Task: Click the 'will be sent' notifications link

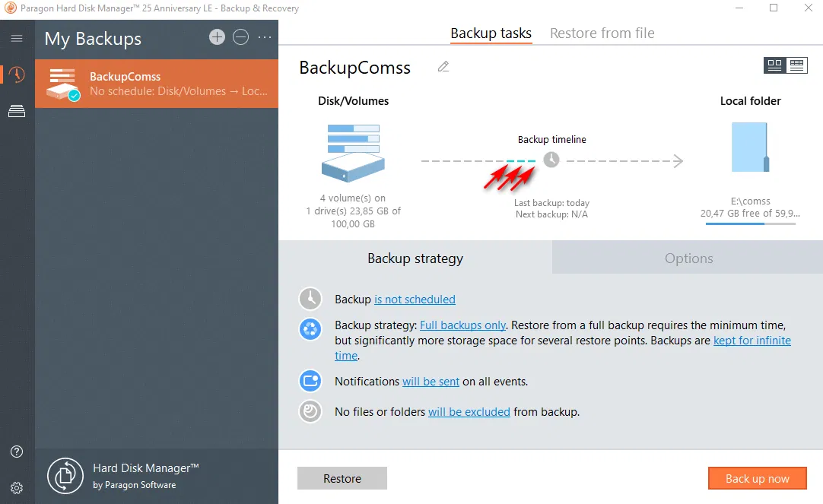Action: pyautogui.click(x=431, y=382)
